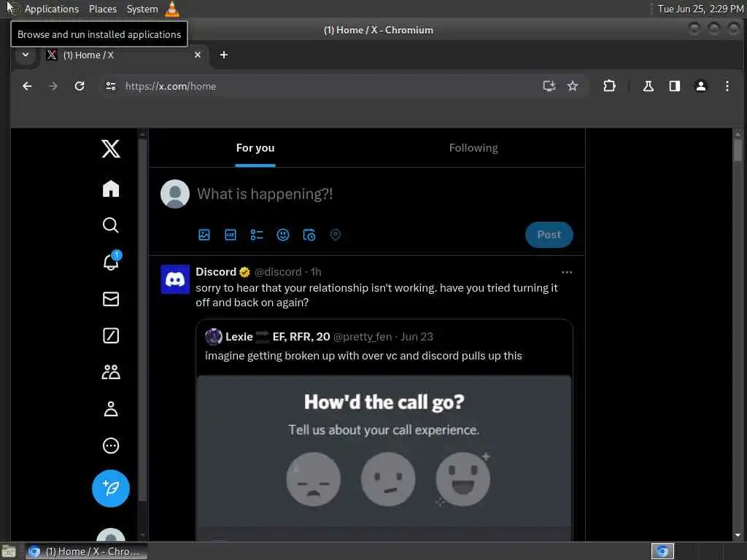Select Chromium window in taskbar
The image size is (747, 560).
pyautogui.click(x=86, y=551)
